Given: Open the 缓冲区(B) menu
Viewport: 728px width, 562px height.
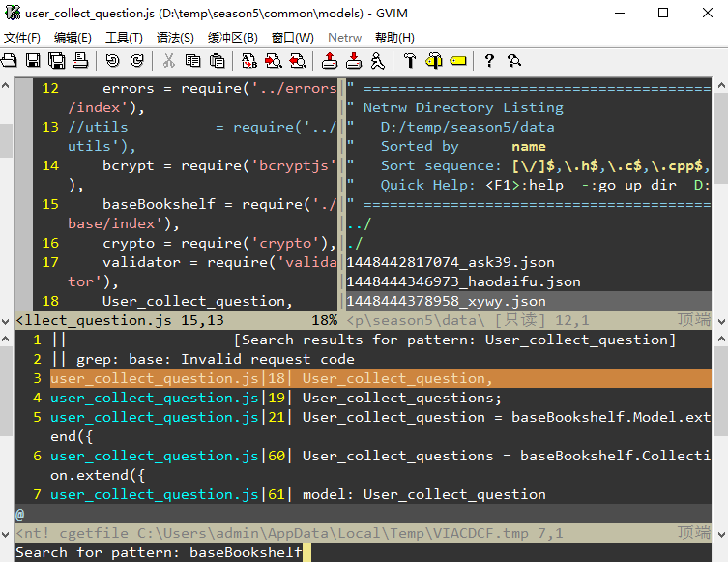Looking at the screenshot, I should (x=233, y=37).
